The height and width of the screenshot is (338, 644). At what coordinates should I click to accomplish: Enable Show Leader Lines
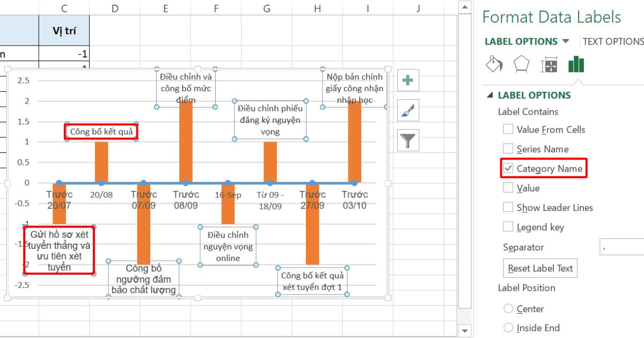(x=507, y=207)
